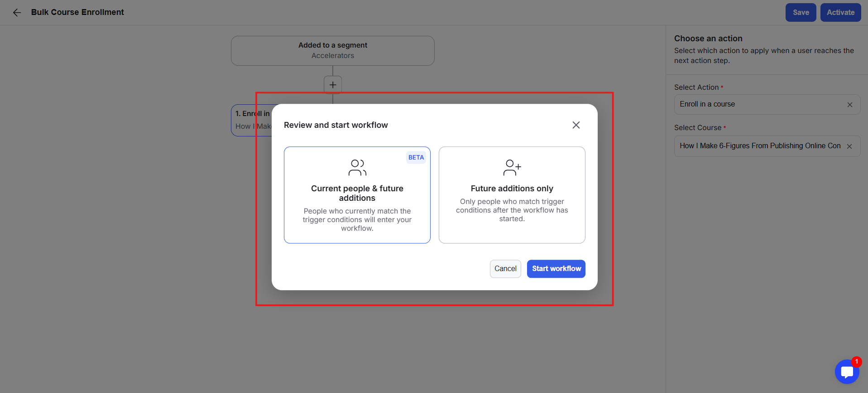868x393 pixels.
Task: Open the Select Action dropdown
Action: coord(761,105)
